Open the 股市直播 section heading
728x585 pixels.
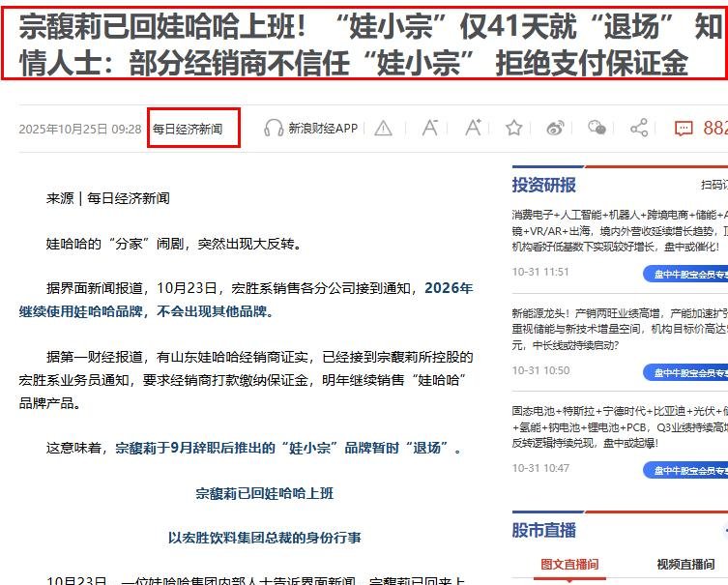coord(543,530)
